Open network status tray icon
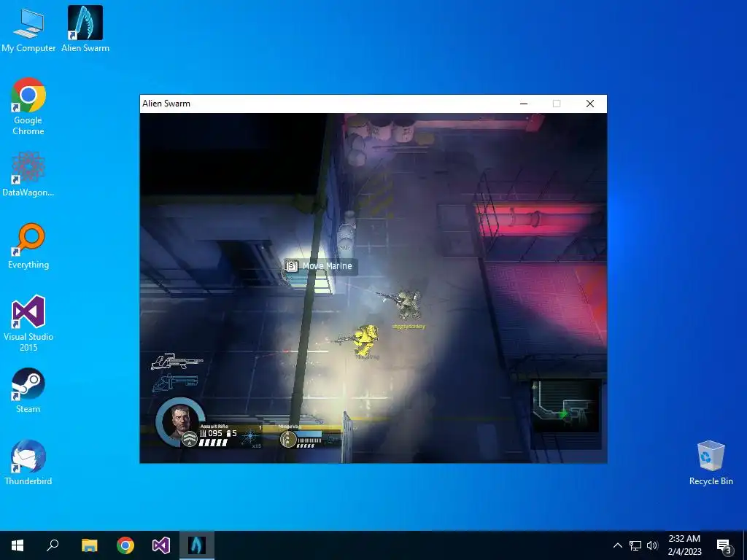Screen dimensions: 747x560 tap(635, 545)
